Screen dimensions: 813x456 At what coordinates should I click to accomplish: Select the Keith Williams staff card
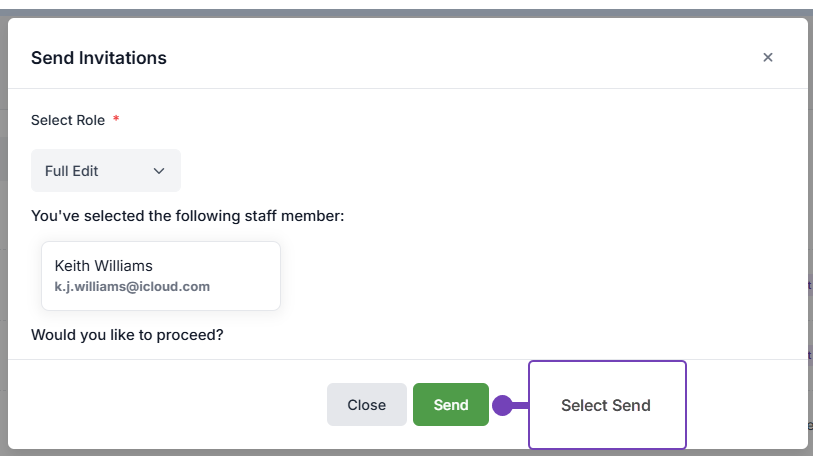click(x=160, y=276)
